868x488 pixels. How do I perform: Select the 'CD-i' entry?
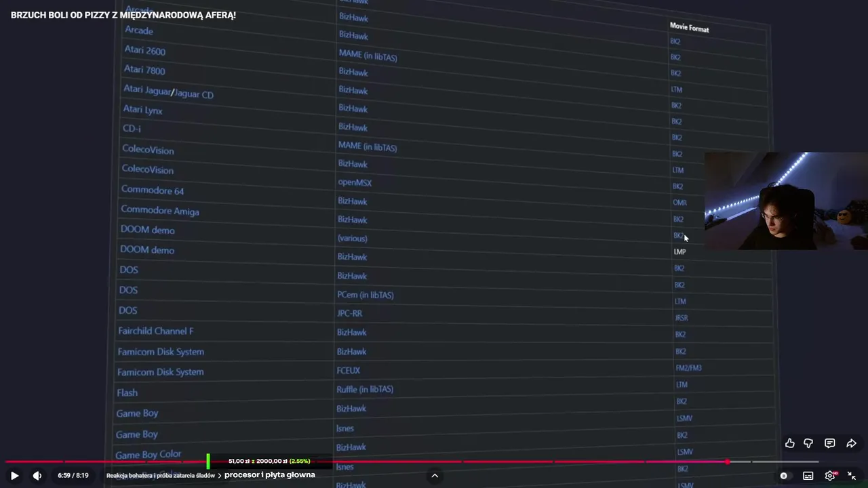[x=132, y=128]
